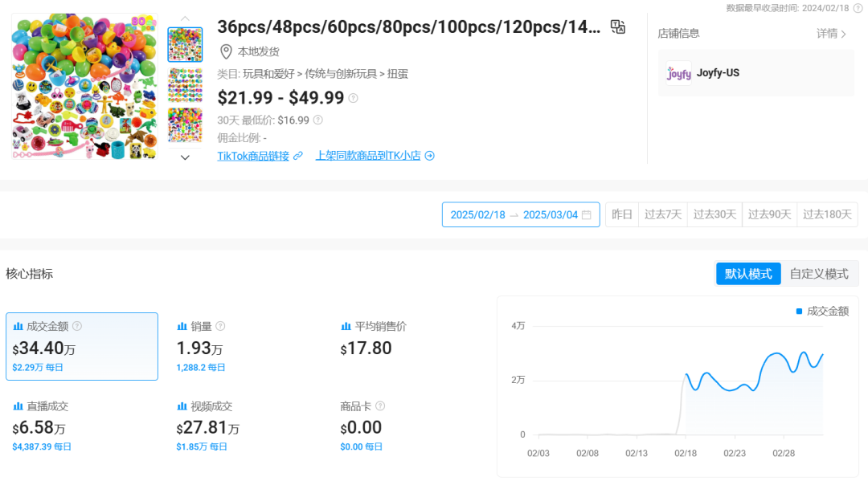The width and height of the screenshot is (868, 481).
Task: Click help icon beside 30-day lowest price
Action: (317, 120)
